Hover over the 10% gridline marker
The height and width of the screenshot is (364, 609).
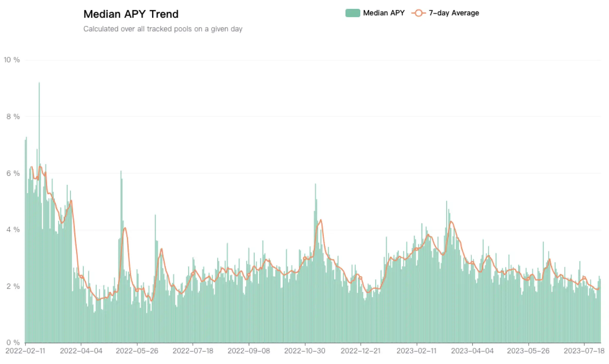12,60
